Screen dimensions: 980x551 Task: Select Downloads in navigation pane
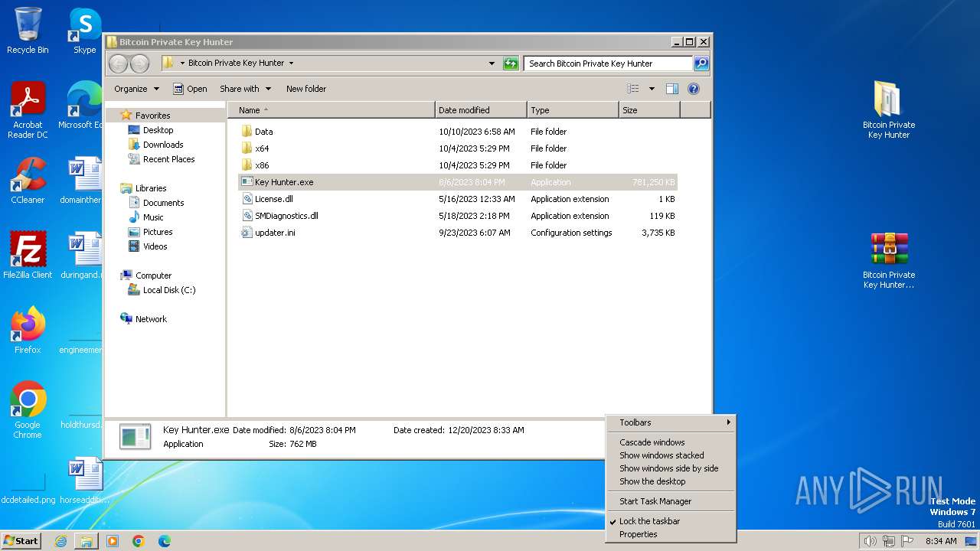pos(163,145)
